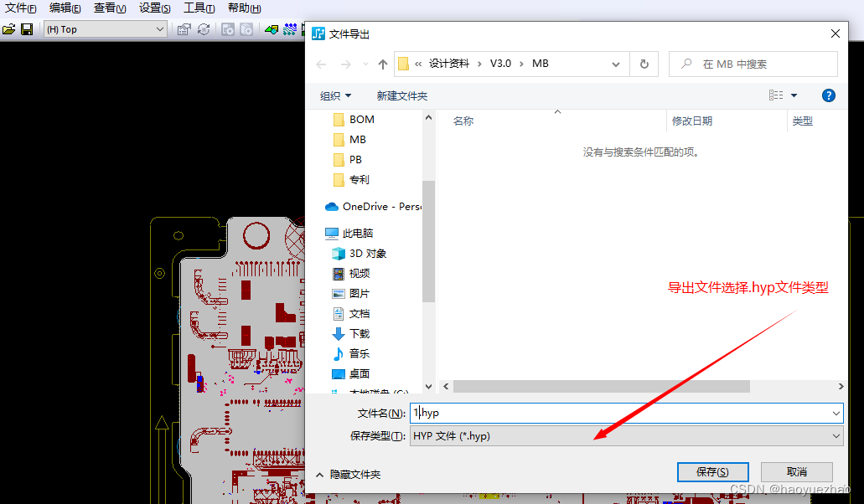
Task: Click the change view layout icon
Action: click(x=776, y=95)
